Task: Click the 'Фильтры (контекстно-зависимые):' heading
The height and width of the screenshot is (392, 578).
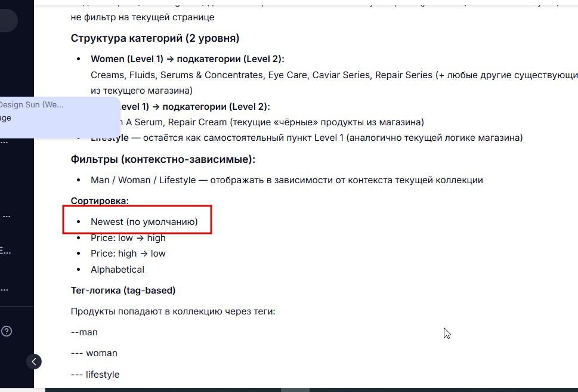Action: (x=163, y=159)
